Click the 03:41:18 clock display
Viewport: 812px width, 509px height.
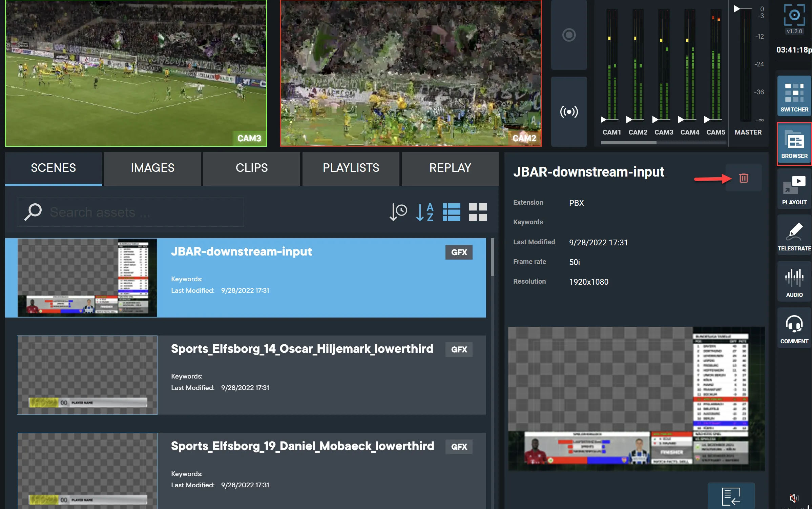(793, 50)
